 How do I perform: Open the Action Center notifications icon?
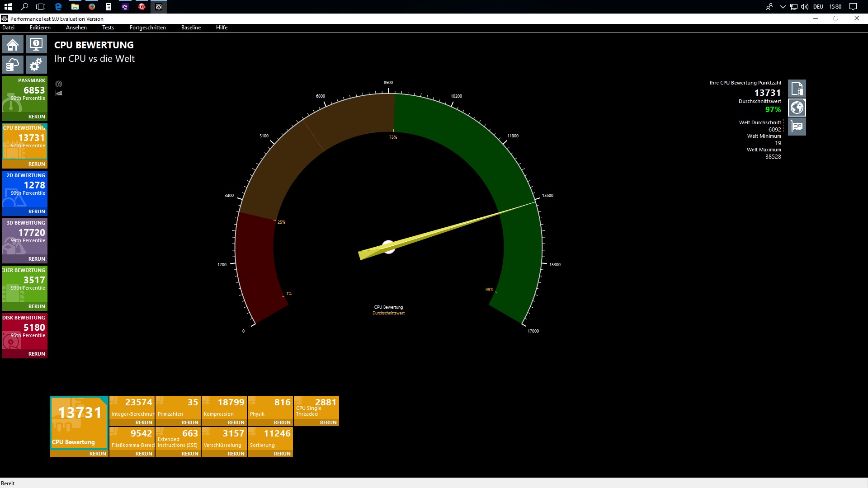pos(853,7)
